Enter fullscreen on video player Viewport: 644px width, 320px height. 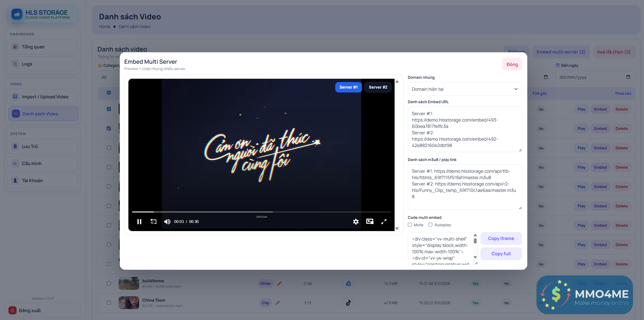384,221
